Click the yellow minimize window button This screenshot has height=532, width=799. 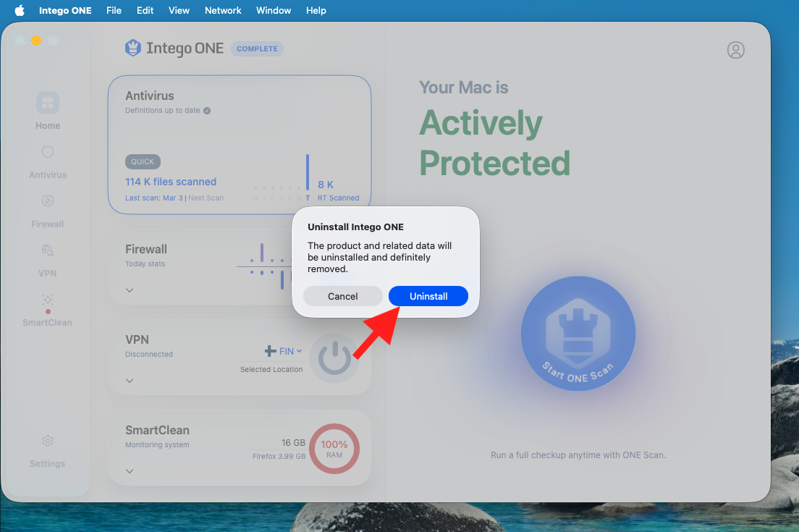click(36, 41)
